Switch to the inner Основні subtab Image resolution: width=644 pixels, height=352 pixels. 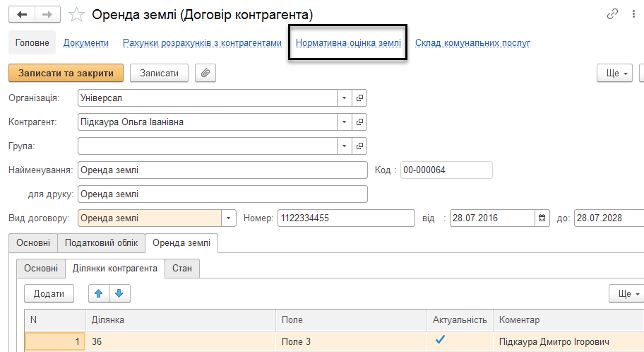(x=41, y=269)
